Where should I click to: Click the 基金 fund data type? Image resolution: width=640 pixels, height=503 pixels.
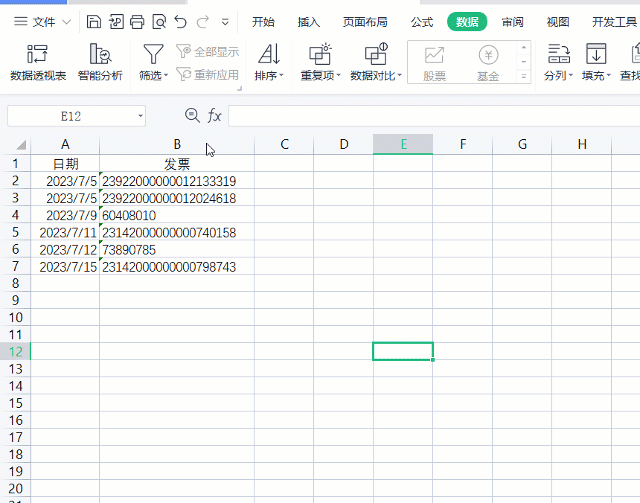488,64
